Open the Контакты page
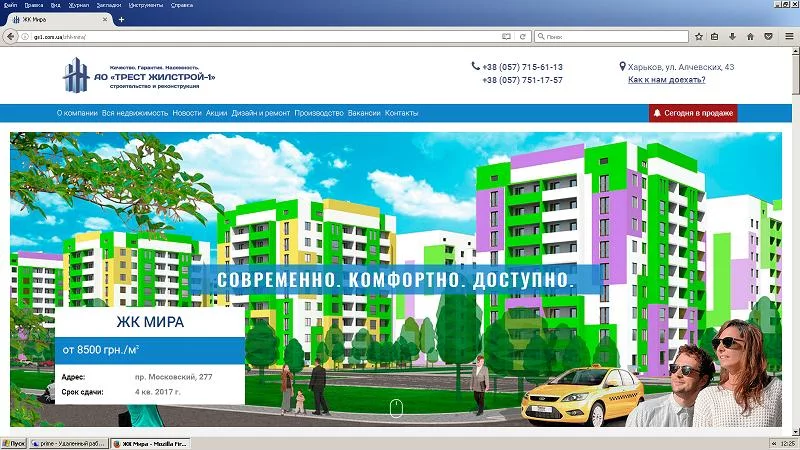This screenshot has width=800, height=450. pyautogui.click(x=402, y=113)
